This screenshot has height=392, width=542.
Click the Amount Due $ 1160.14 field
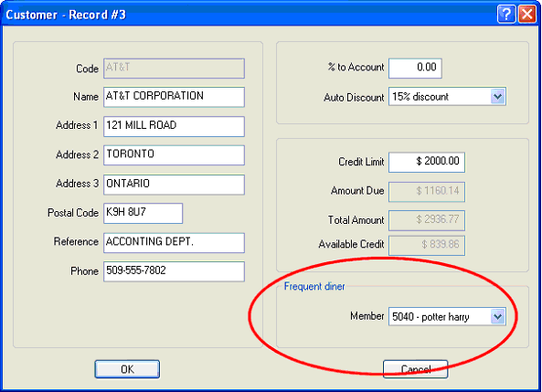click(x=427, y=192)
